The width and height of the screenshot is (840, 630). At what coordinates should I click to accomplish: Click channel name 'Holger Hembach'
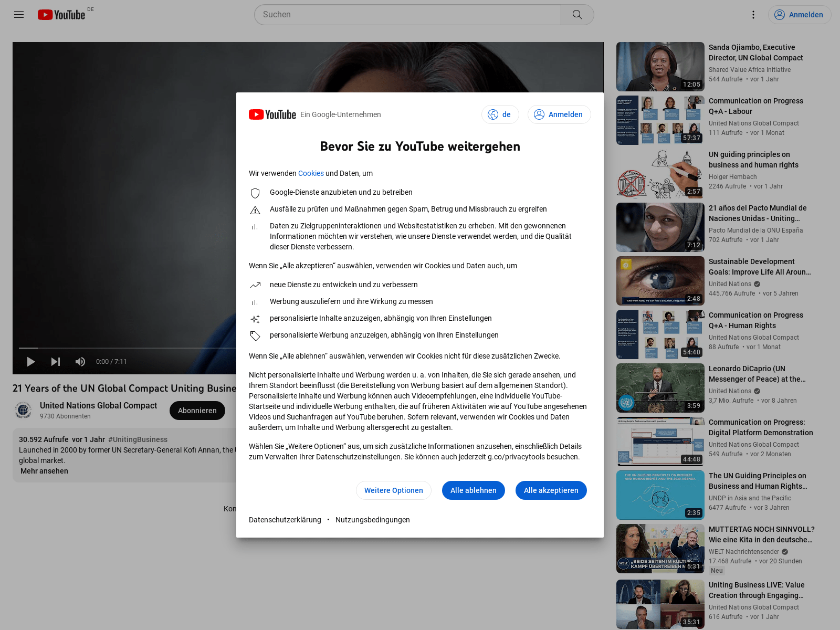[x=733, y=177]
